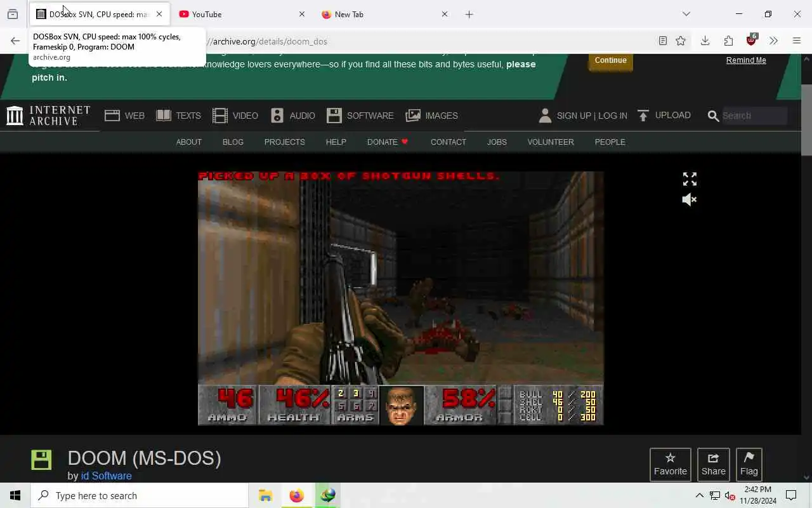This screenshot has height=508, width=812.
Task: Open network status tray icon
Action: pyautogui.click(x=715, y=495)
